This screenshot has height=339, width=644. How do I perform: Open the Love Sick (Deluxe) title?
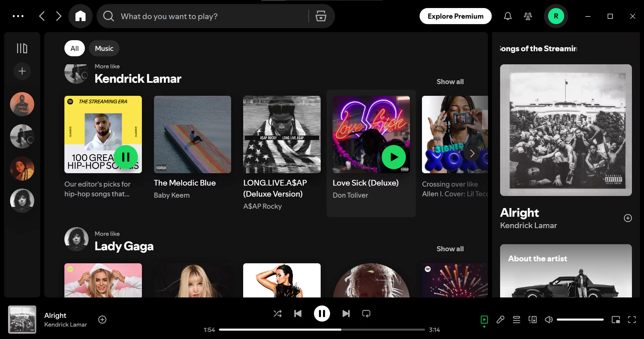366,183
